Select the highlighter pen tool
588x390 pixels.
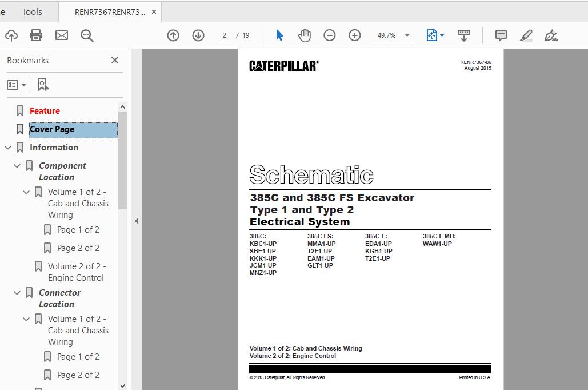click(526, 35)
